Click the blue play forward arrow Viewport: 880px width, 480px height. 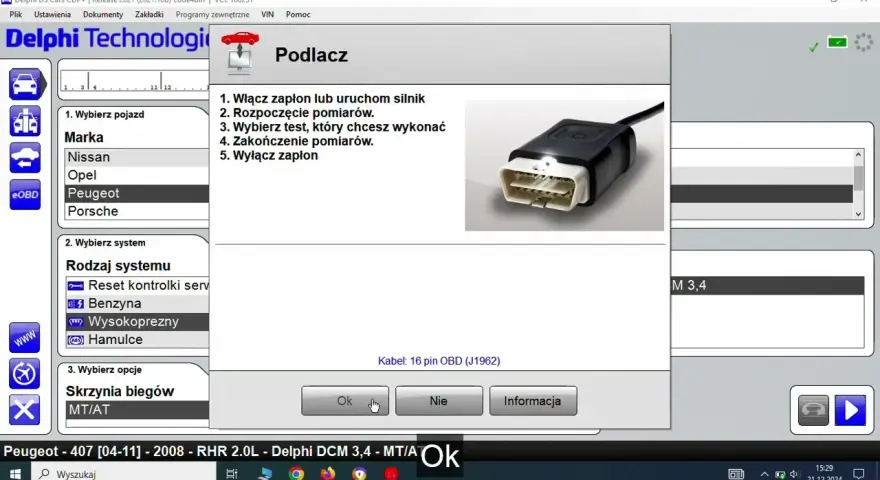850,410
